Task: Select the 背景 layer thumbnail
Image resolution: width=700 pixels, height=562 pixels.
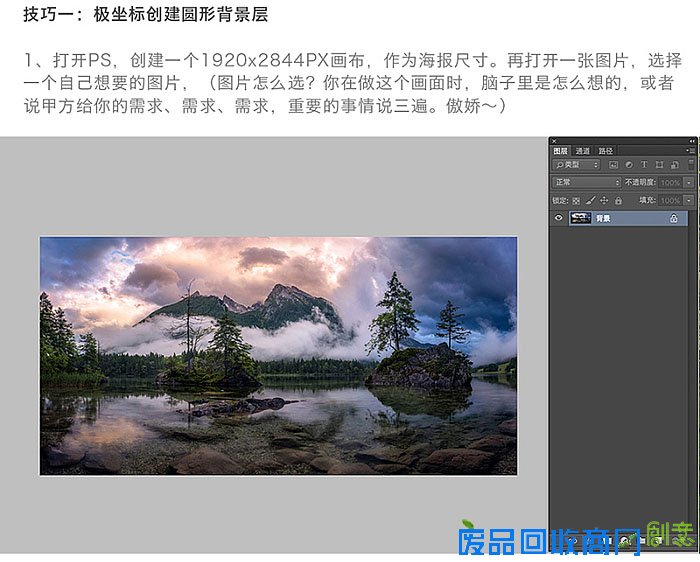Action: tap(580, 218)
